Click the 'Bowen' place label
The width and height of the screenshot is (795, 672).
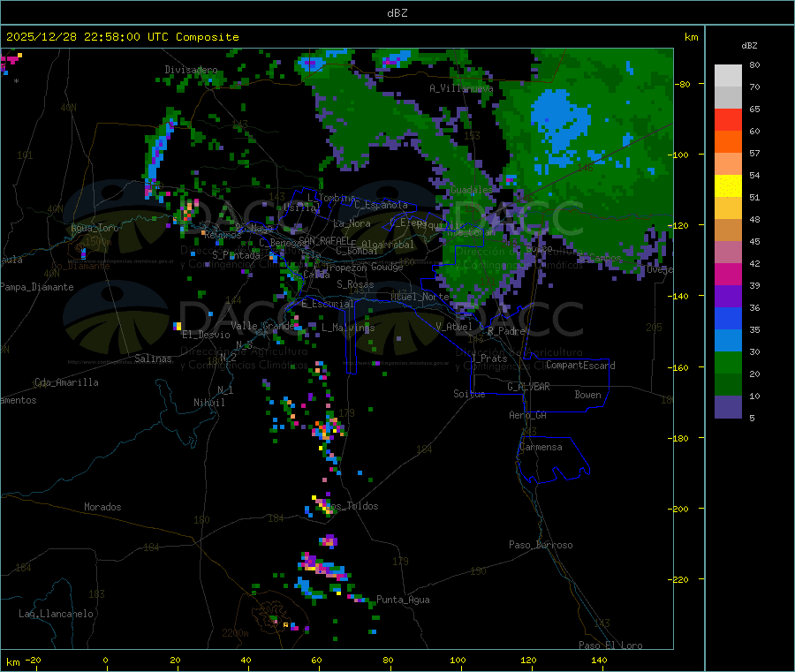pos(587,396)
